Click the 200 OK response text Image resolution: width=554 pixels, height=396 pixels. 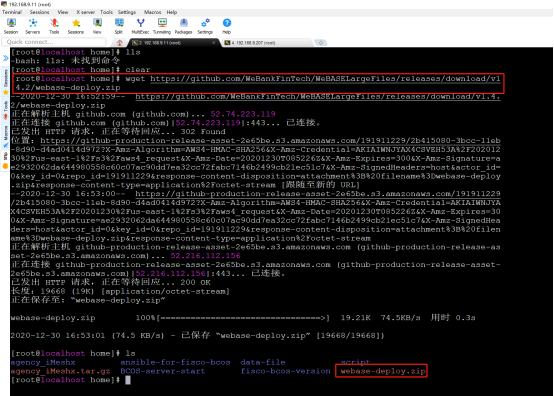(x=195, y=283)
